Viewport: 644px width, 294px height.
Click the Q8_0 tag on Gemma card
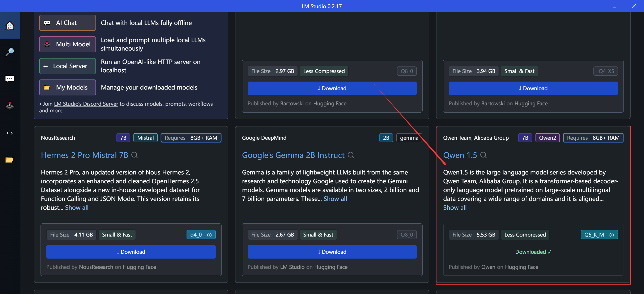coord(407,235)
